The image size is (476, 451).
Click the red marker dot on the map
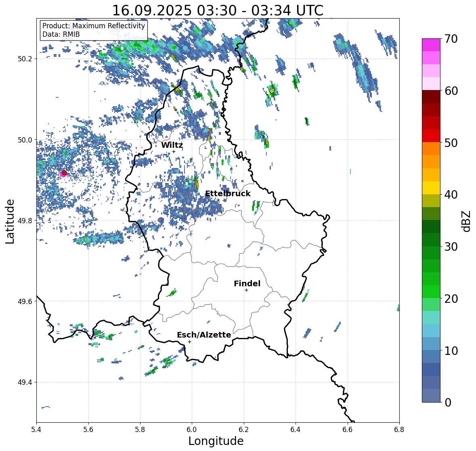tap(64, 173)
